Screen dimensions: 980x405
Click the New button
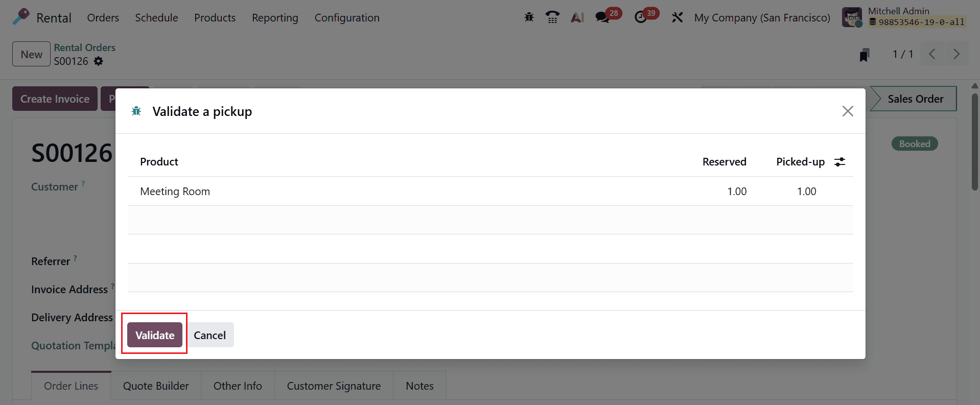coord(31,54)
